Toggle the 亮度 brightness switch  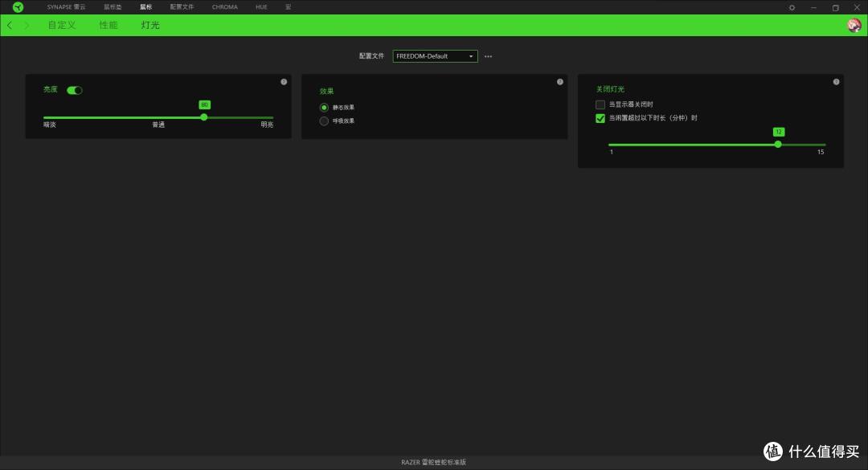click(x=75, y=90)
